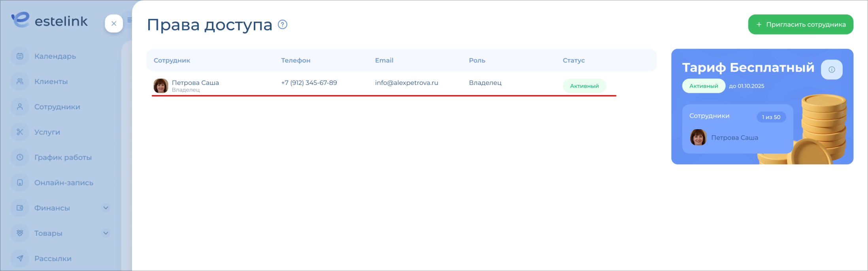Expand the Товары submenu chevron
The height and width of the screenshot is (271, 868).
106,233
